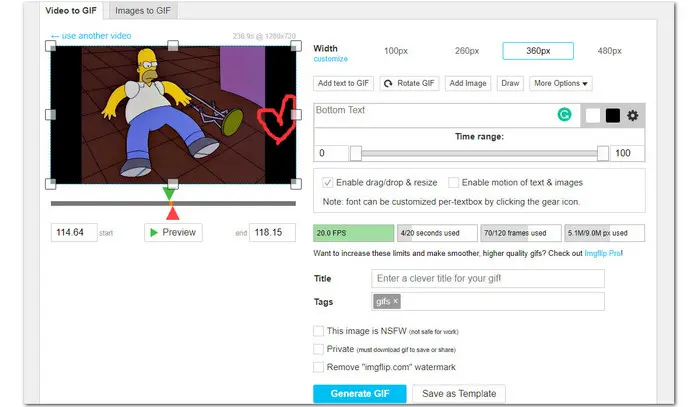Click the Draw button
The height and width of the screenshot is (407, 700).
(x=510, y=83)
